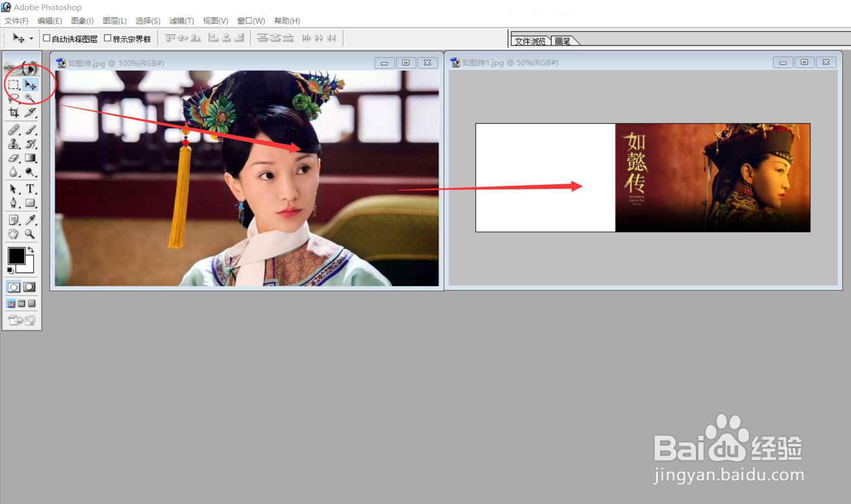The width and height of the screenshot is (851, 504).
Task: Select the Slice tool
Action: (30, 112)
